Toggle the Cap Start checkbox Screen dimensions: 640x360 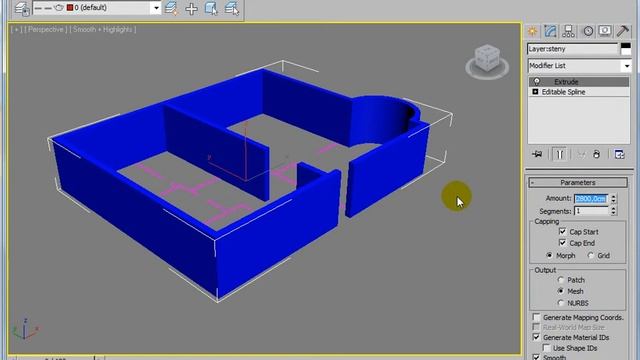click(x=562, y=231)
